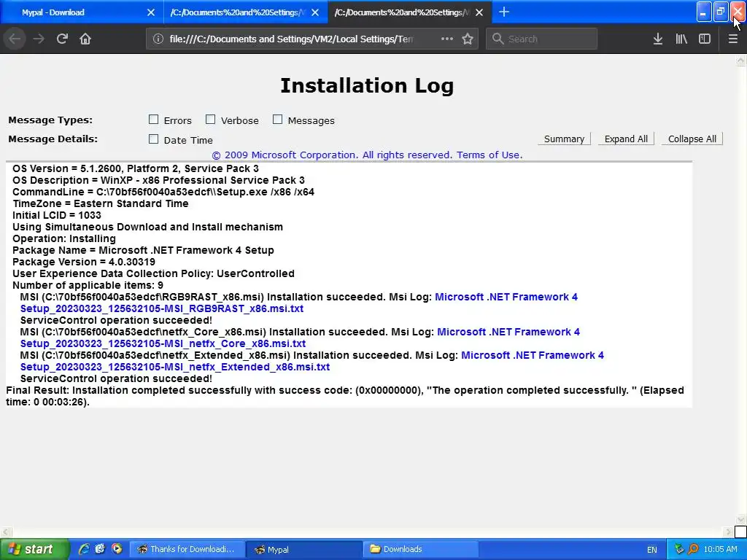The height and width of the screenshot is (560, 747).
Task: Click the orange magnifier tray icon
Action: [693, 550]
